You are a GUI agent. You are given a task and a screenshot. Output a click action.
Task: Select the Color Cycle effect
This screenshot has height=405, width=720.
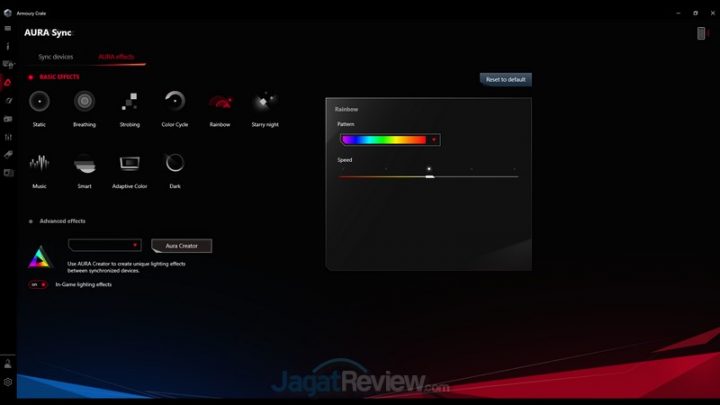point(174,101)
